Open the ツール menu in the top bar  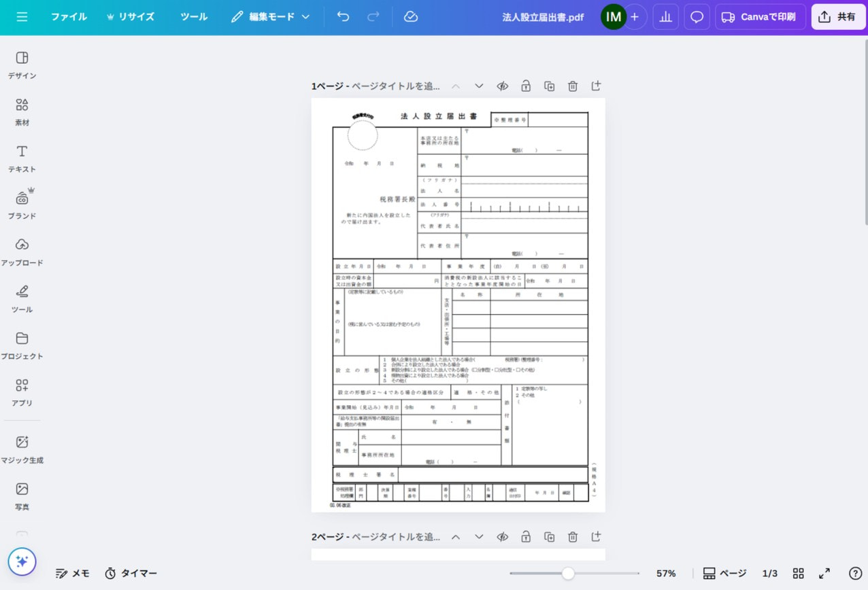[x=193, y=16]
